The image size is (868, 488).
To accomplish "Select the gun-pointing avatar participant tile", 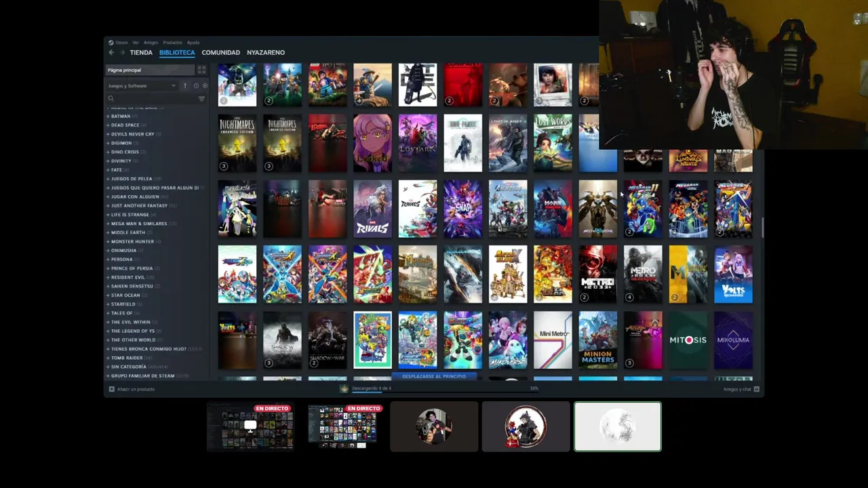I will point(434,426).
